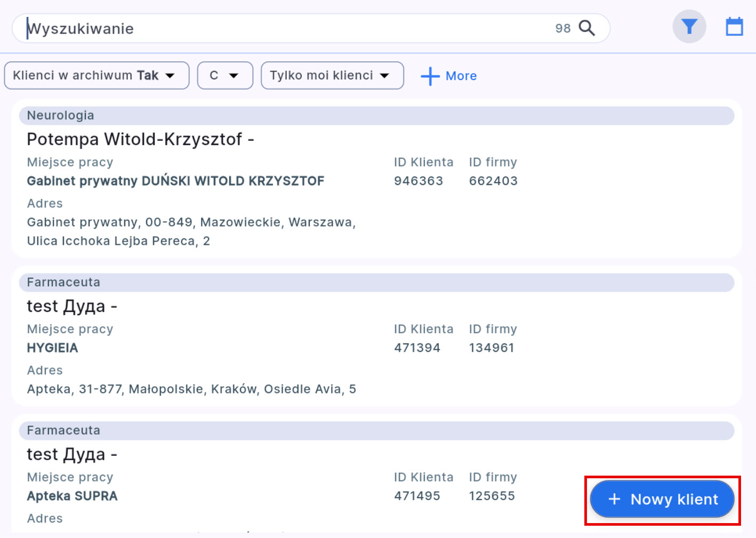
Task: Expand the Klienci w archiwum dropdown
Action: click(x=96, y=76)
